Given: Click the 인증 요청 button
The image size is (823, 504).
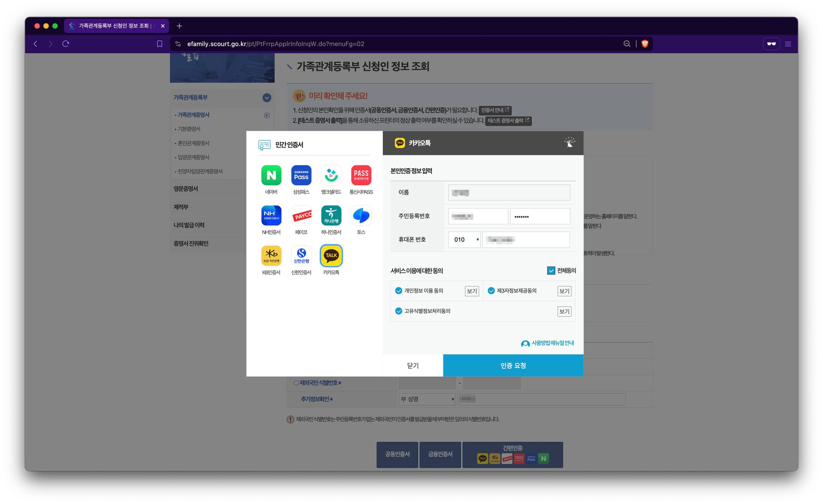Looking at the screenshot, I should tap(513, 365).
